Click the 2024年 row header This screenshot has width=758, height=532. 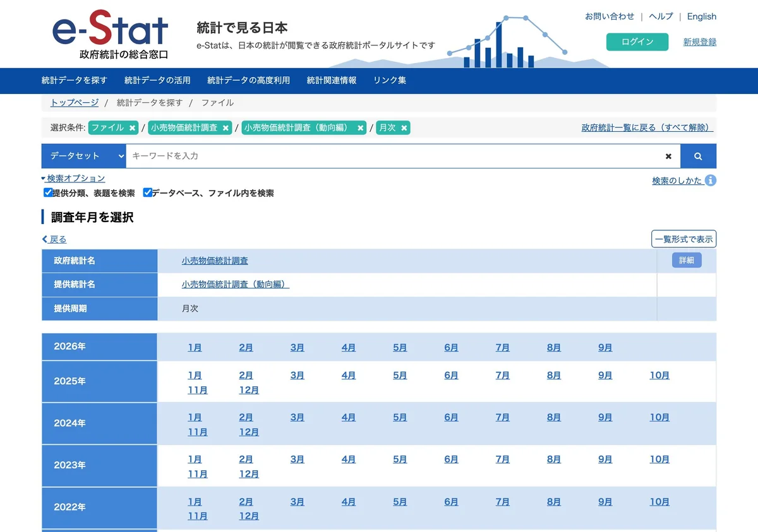pos(99,423)
